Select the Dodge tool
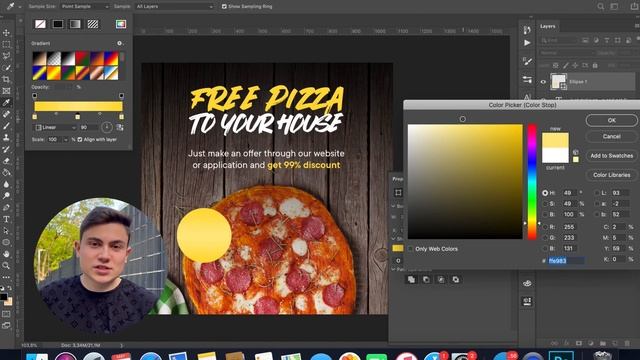Viewport: 640px width, 360px height. pos(6,196)
